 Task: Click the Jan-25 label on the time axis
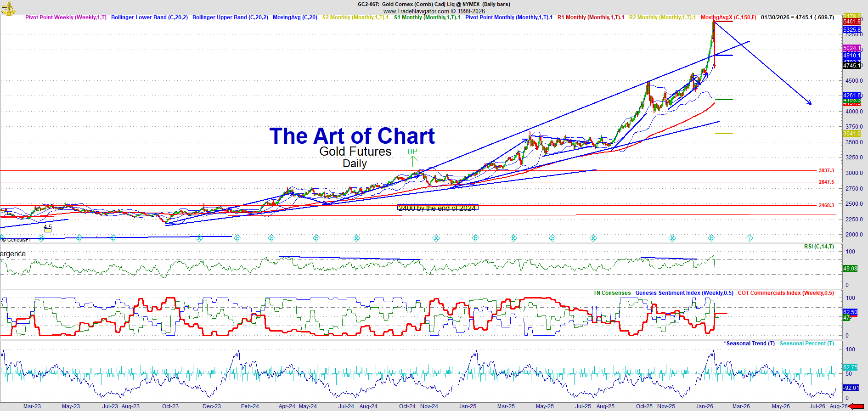(x=468, y=406)
